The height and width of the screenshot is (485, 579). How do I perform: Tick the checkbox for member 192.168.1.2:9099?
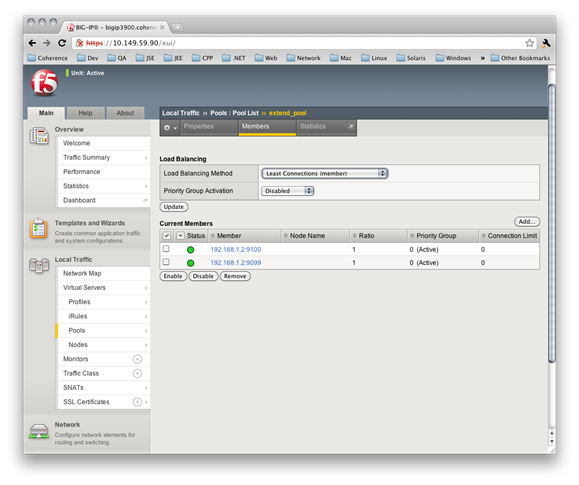[x=166, y=262]
